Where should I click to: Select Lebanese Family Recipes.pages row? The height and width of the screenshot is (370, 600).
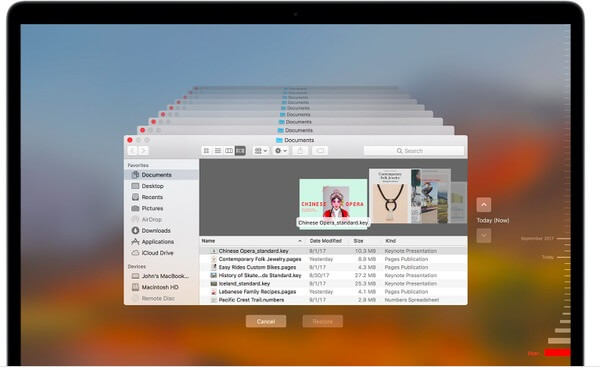[333, 292]
